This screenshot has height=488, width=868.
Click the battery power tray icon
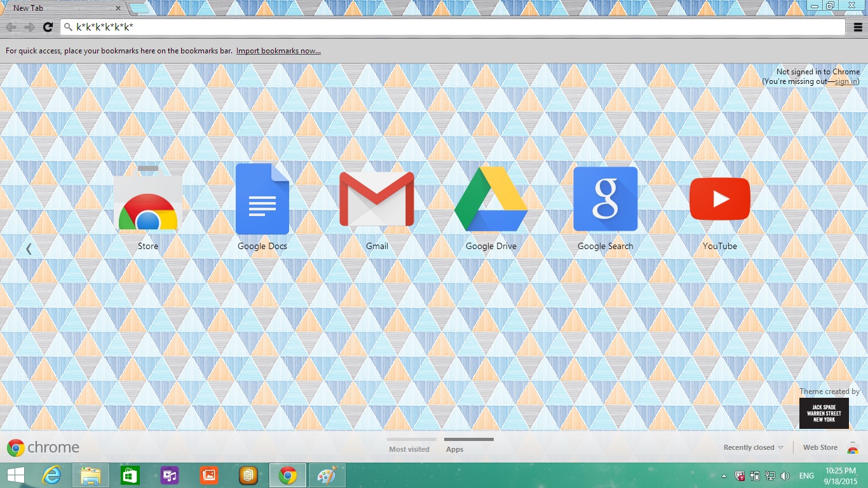[756, 475]
